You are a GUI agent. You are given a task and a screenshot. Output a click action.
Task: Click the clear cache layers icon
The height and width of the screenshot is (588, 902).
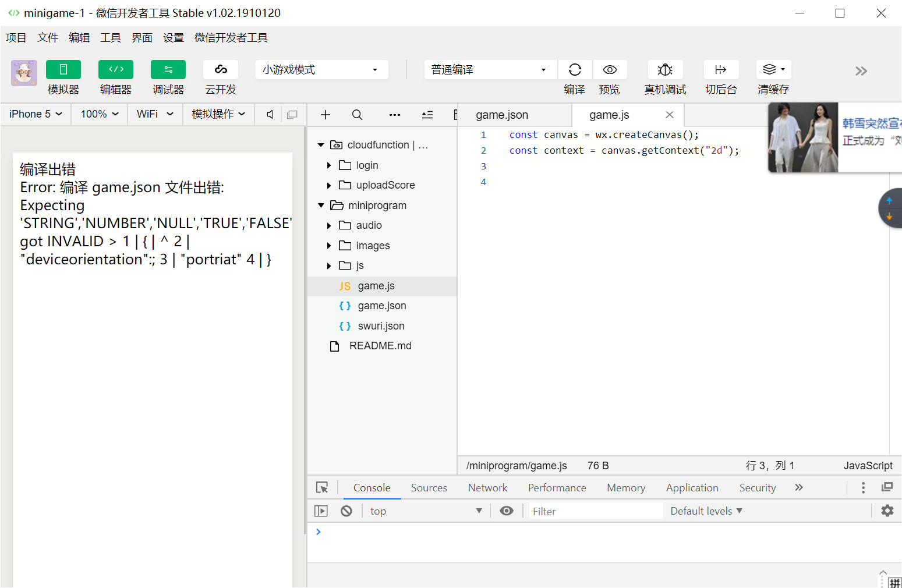click(x=770, y=70)
